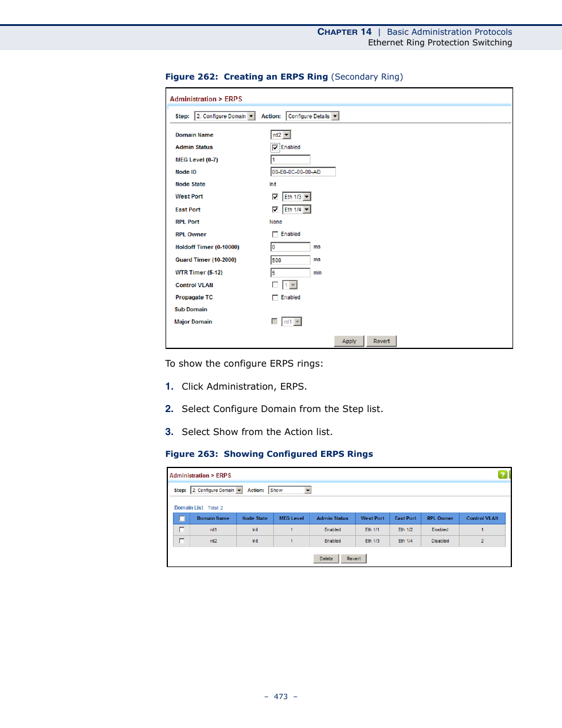
Task: Click the Figure 263 caption text
Action: pyautogui.click(x=269, y=454)
